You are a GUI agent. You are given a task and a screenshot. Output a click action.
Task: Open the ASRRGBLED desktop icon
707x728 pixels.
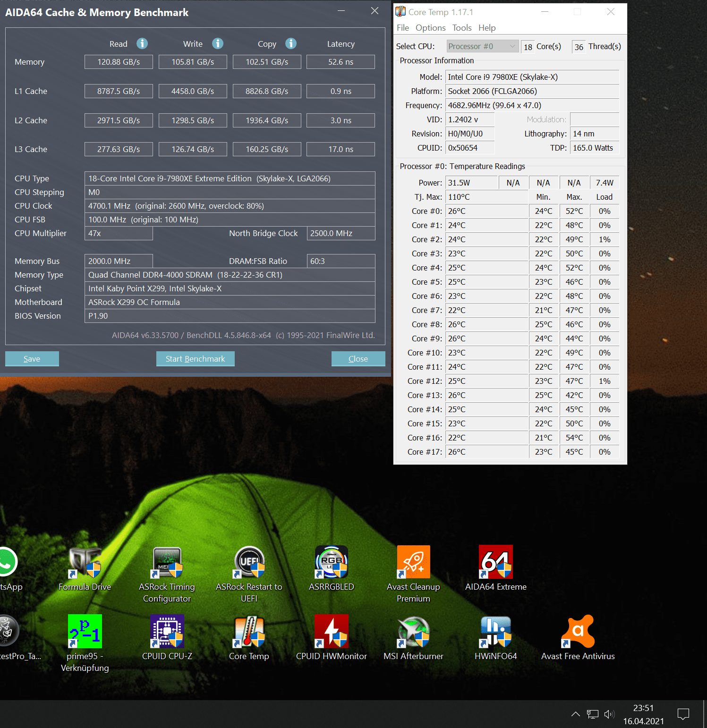click(332, 568)
